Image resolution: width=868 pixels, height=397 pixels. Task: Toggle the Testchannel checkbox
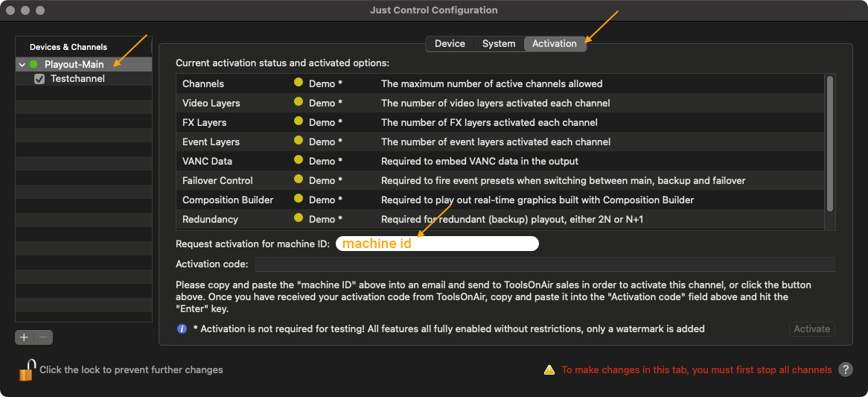tap(39, 79)
